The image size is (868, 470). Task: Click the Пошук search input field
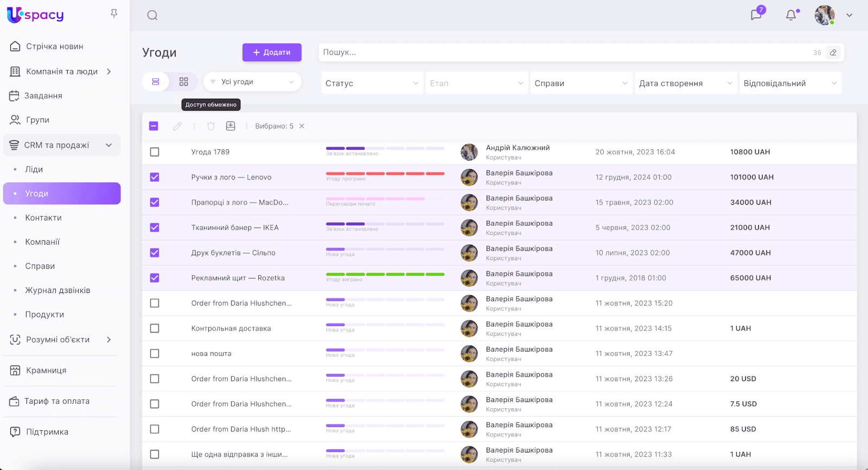pos(564,53)
